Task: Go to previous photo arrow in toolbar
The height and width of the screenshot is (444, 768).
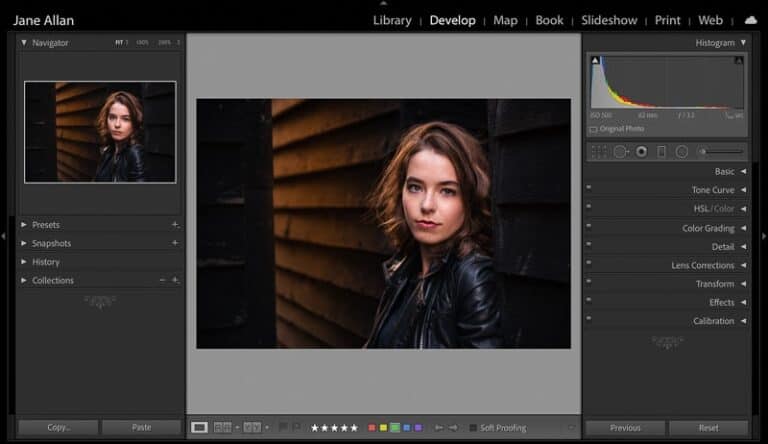Action: point(438,428)
